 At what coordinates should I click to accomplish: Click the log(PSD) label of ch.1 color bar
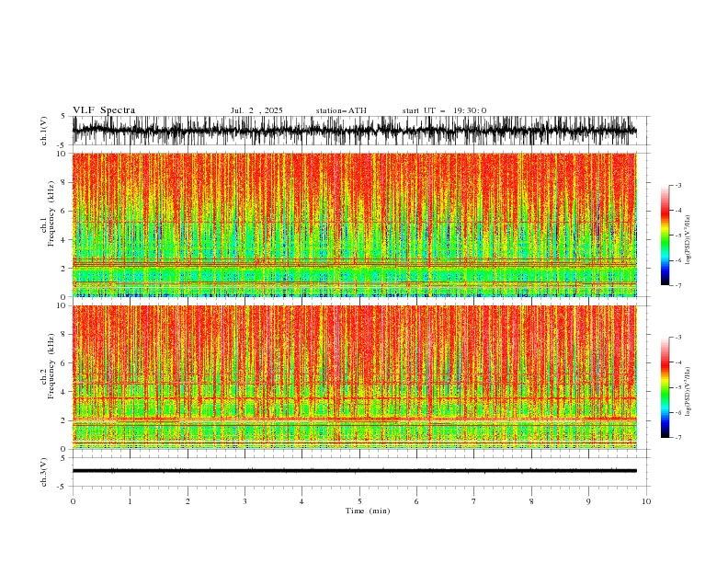tap(688, 240)
